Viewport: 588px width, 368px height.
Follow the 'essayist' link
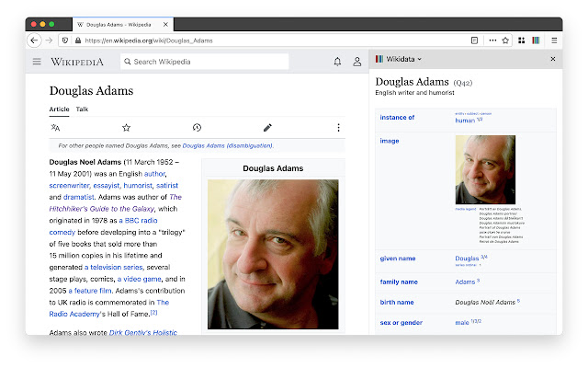pyautogui.click(x=107, y=186)
